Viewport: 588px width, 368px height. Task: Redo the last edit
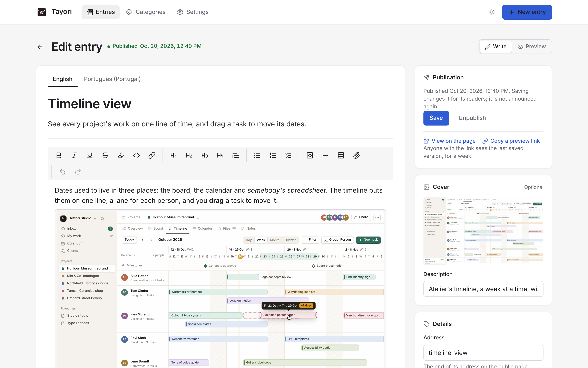pyautogui.click(x=78, y=172)
